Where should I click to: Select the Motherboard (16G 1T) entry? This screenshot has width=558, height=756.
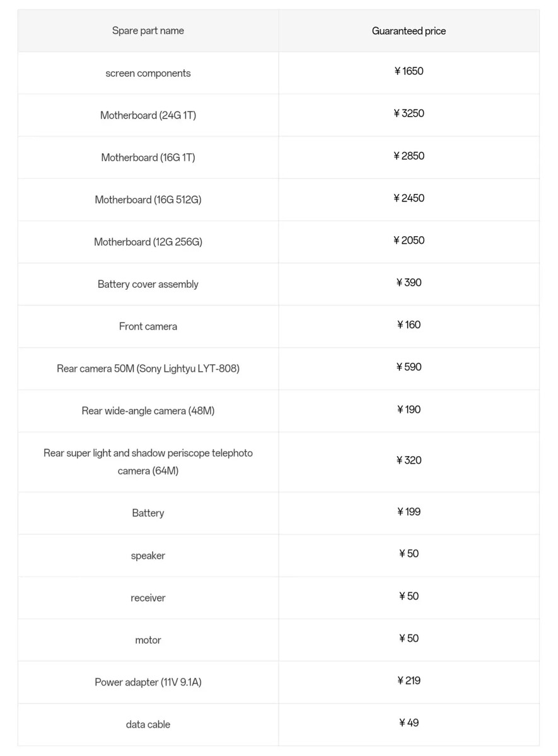(148, 157)
